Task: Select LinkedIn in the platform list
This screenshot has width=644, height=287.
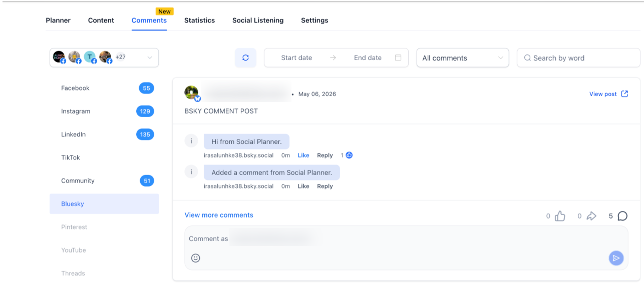Action: tap(104, 134)
